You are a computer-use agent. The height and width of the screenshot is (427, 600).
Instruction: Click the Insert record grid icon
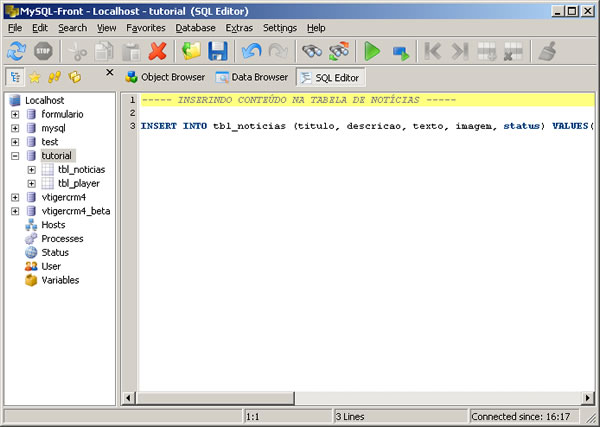pos(487,51)
